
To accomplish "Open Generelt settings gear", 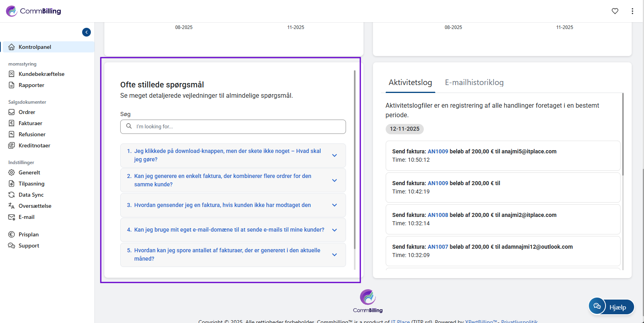I will [12, 172].
